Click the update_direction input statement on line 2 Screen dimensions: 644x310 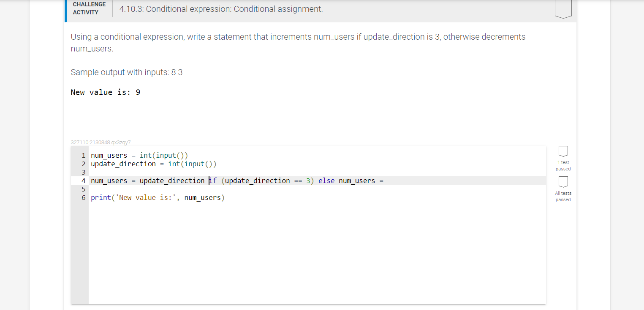pos(153,164)
